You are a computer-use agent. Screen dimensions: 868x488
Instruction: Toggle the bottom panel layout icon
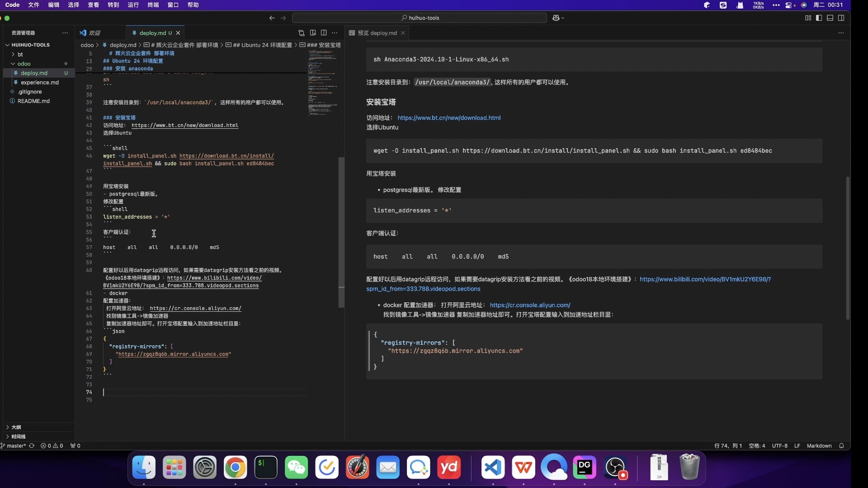pos(830,18)
